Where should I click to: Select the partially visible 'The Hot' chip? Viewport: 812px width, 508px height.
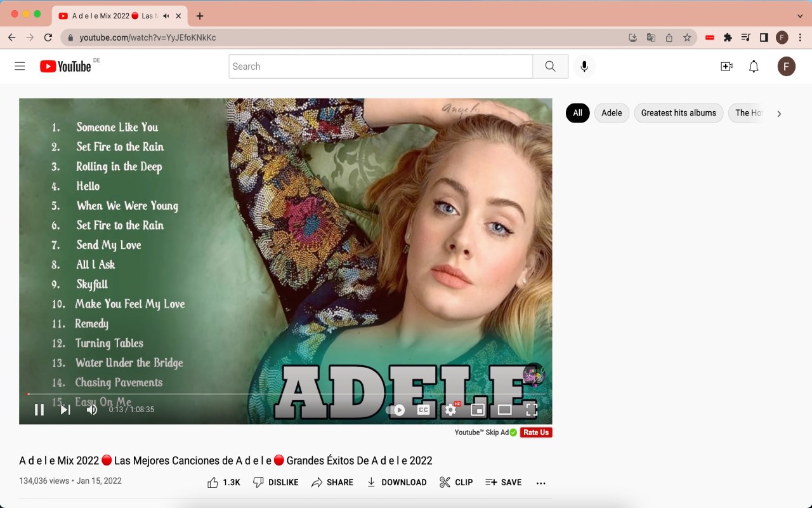[x=747, y=113]
